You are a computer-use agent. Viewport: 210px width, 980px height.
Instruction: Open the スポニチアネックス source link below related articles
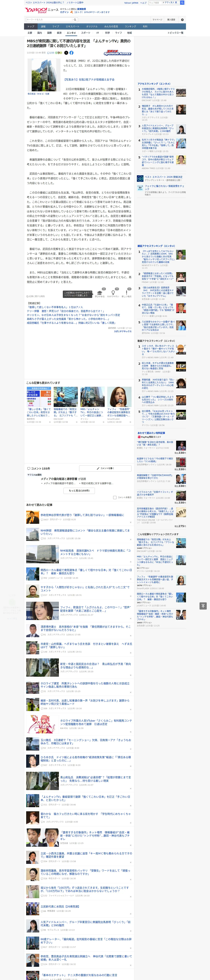[123, 331]
